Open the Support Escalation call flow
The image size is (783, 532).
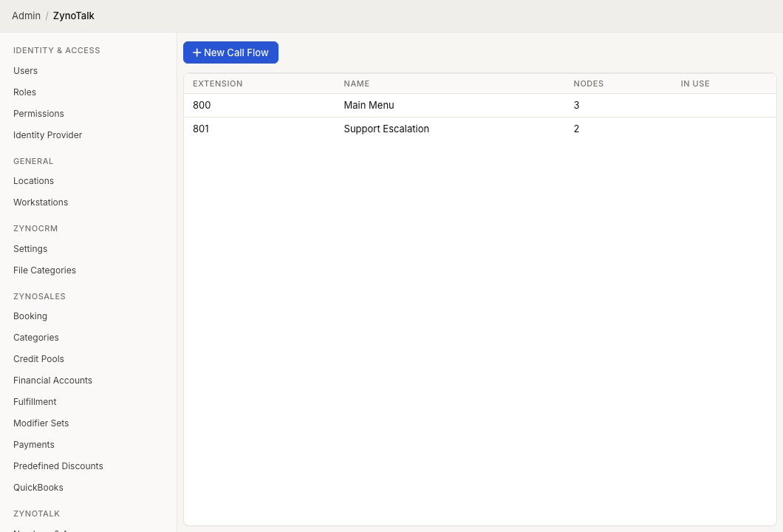point(386,129)
